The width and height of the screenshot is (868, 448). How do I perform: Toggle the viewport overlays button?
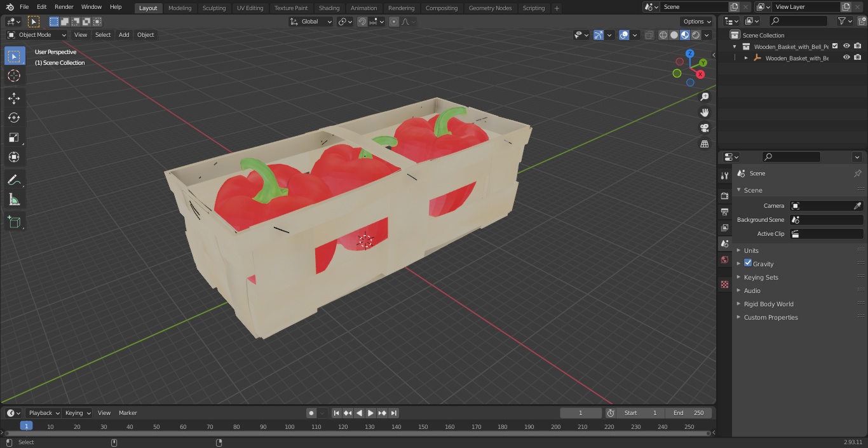[x=624, y=35]
